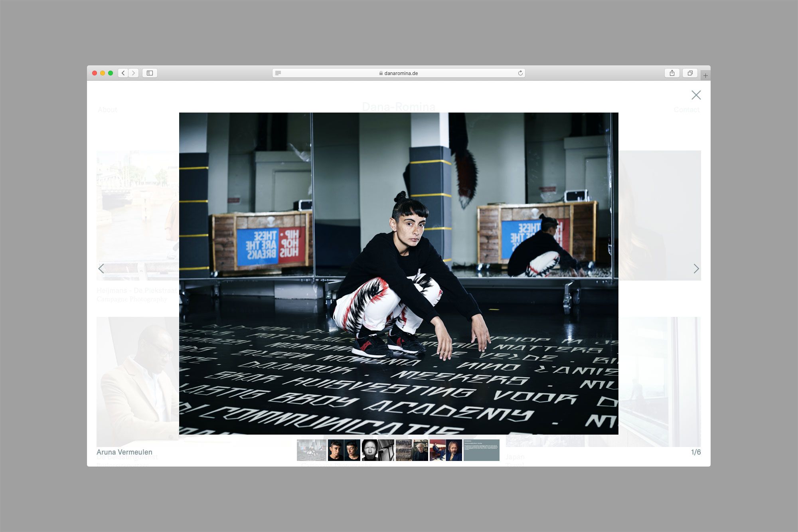This screenshot has height=532, width=798.
Task: Select the first crouching dancer thumbnail
Action: point(312,450)
